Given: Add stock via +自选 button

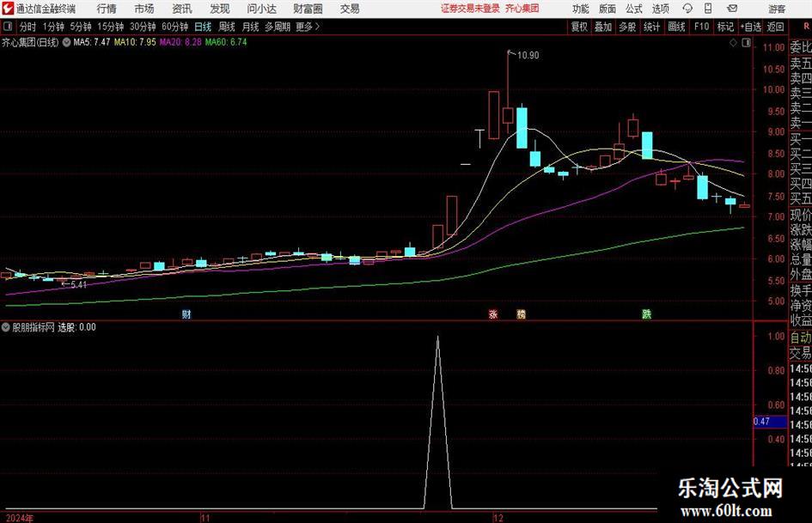Looking at the screenshot, I should coord(751,27).
